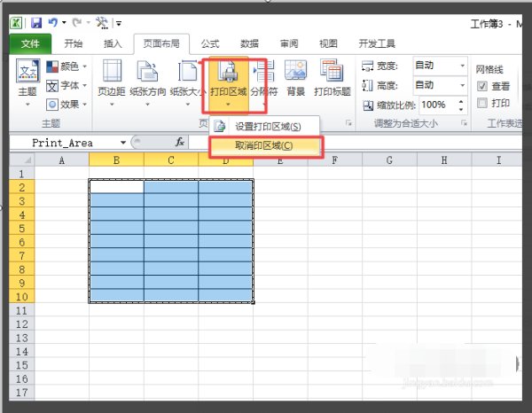Expand the Name Box dropdown arrow
Viewport: 532px width, 413px height.
[x=123, y=143]
